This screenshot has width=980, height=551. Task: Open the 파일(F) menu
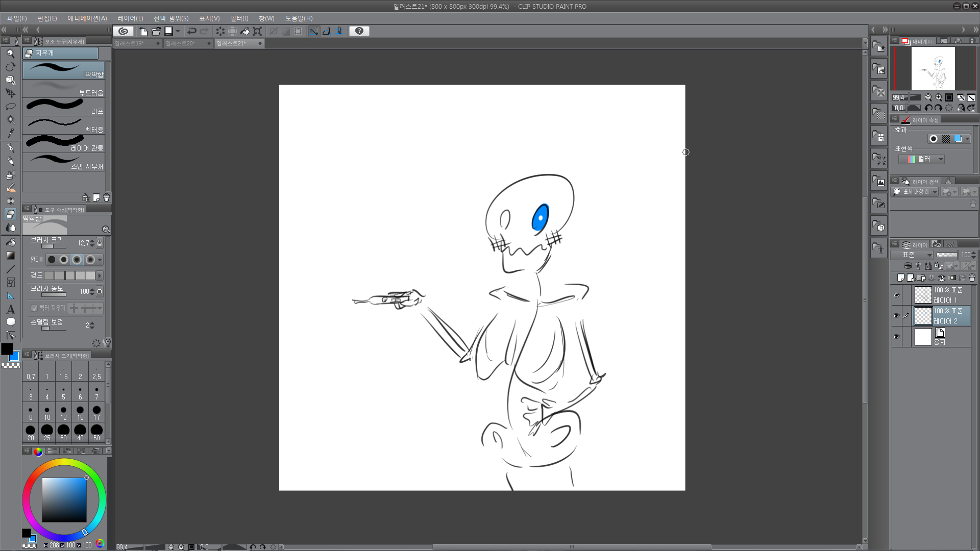coord(17,18)
